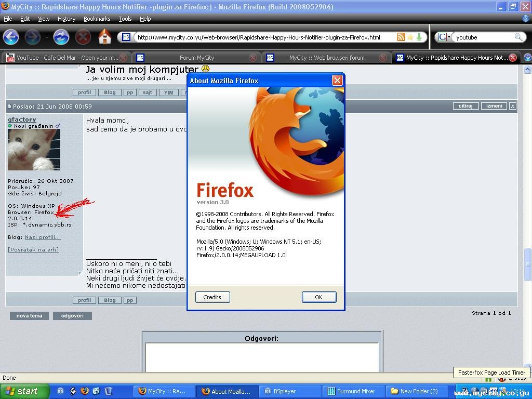Go to the Home page house icon
Image resolution: width=532 pixels, height=399 pixels.
pyautogui.click(x=105, y=37)
